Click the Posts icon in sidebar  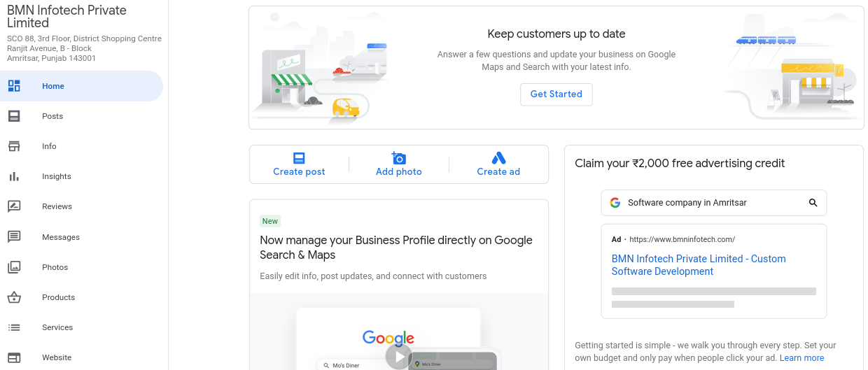(x=14, y=116)
